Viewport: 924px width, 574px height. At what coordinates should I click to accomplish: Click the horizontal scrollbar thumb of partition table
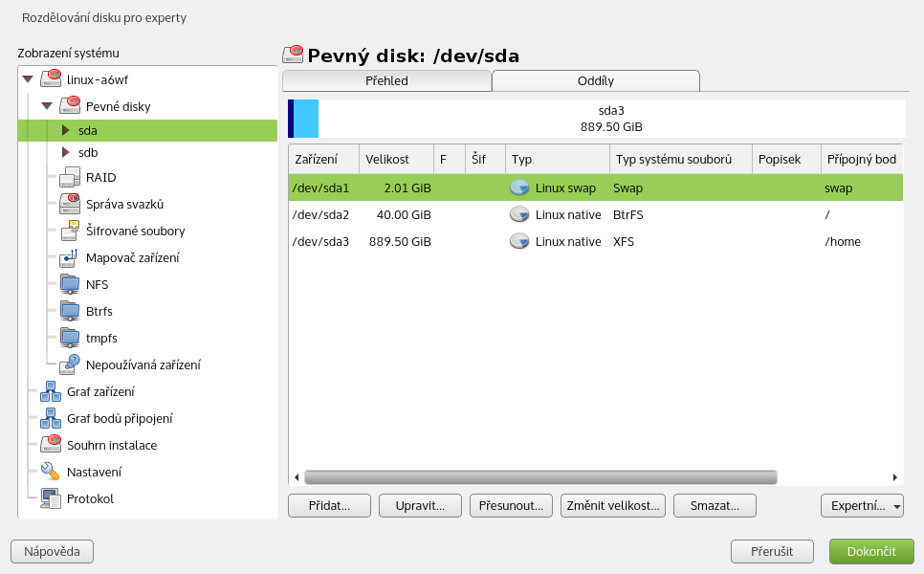pos(540,476)
